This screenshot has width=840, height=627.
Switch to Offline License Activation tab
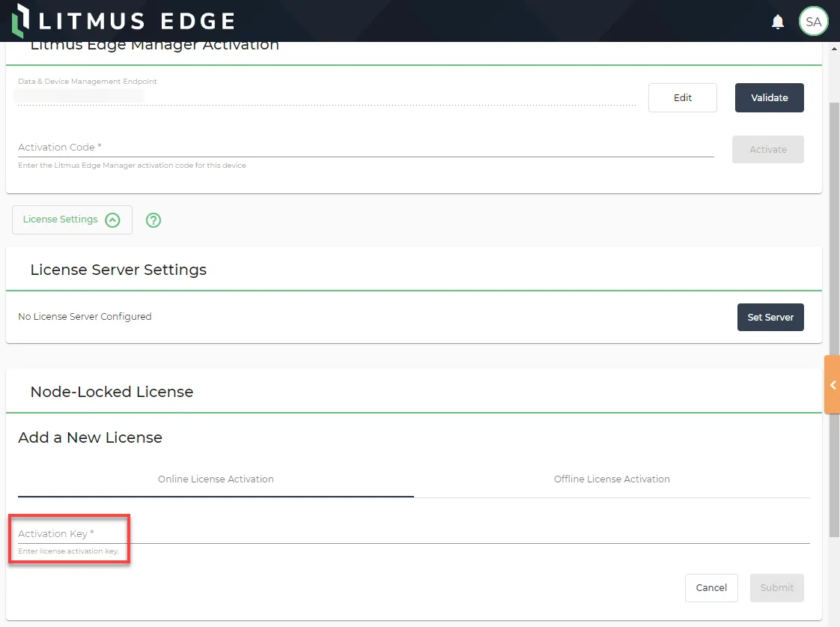pyautogui.click(x=612, y=479)
